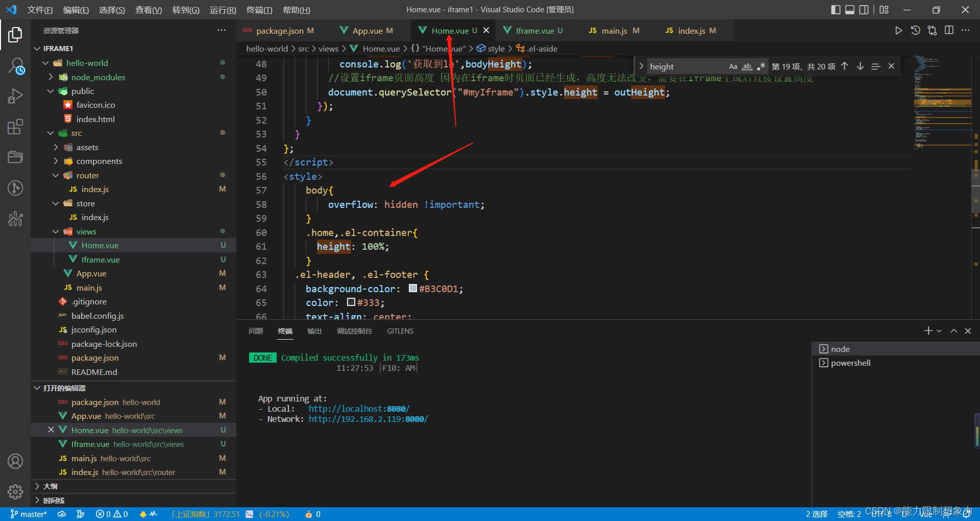The image size is (980, 521).
Task: Click the #B3C0D1 color swatch
Action: click(413, 289)
